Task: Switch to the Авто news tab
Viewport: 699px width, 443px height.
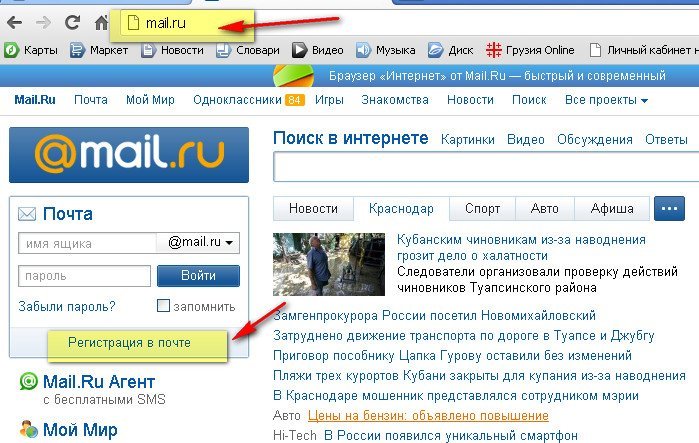Action: coord(545,208)
